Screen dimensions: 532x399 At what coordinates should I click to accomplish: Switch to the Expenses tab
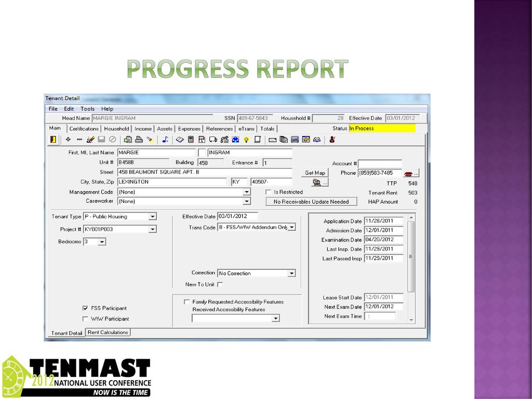click(x=189, y=129)
